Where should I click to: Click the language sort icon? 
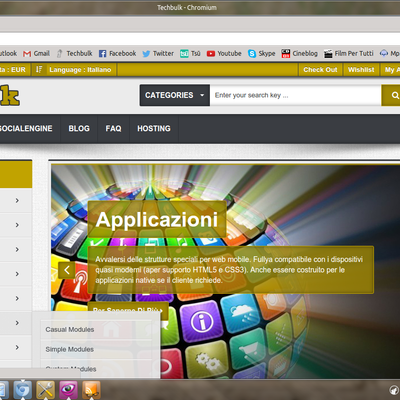pos(39,70)
